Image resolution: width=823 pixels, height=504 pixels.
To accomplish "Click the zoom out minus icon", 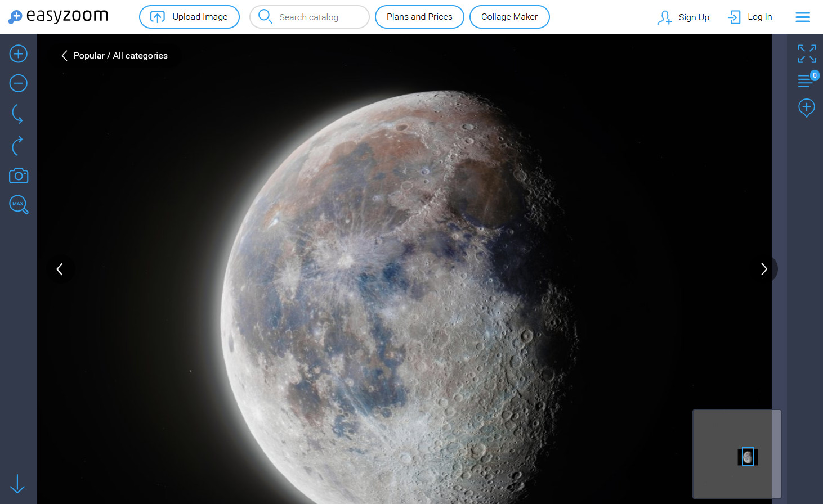I will (x=19, y=84).
